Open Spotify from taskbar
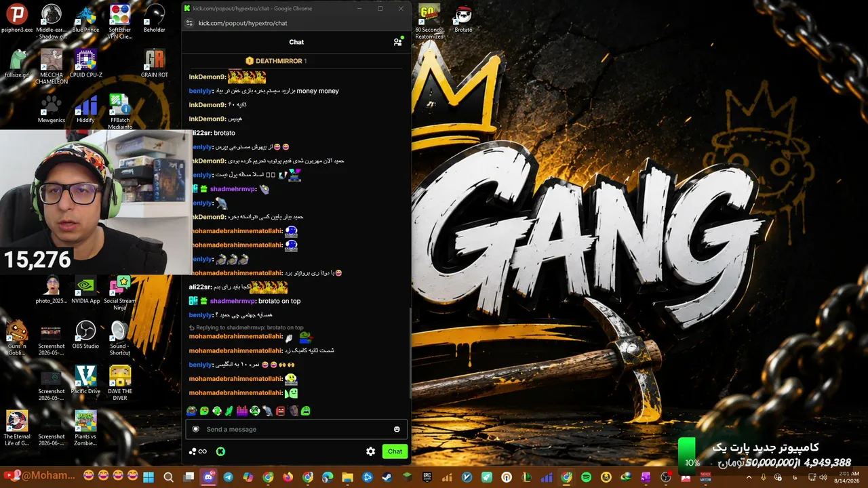The height and width of the screenshot is (488, 868). coord(587,477)
